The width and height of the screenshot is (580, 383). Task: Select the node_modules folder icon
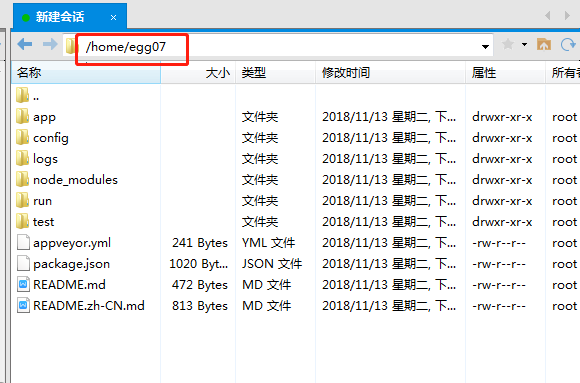click(22, 179)
